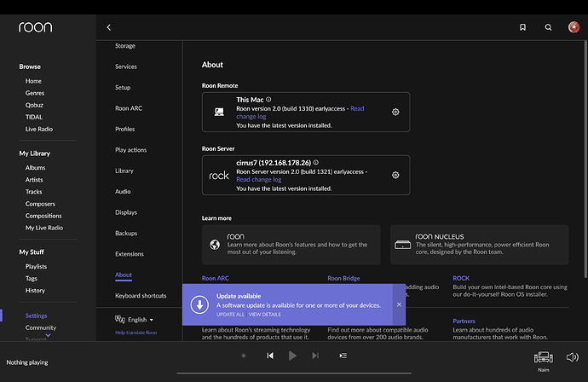This screenshot has width=588, height=382.
Task: Open Artists in My Library
Action: 34,180
